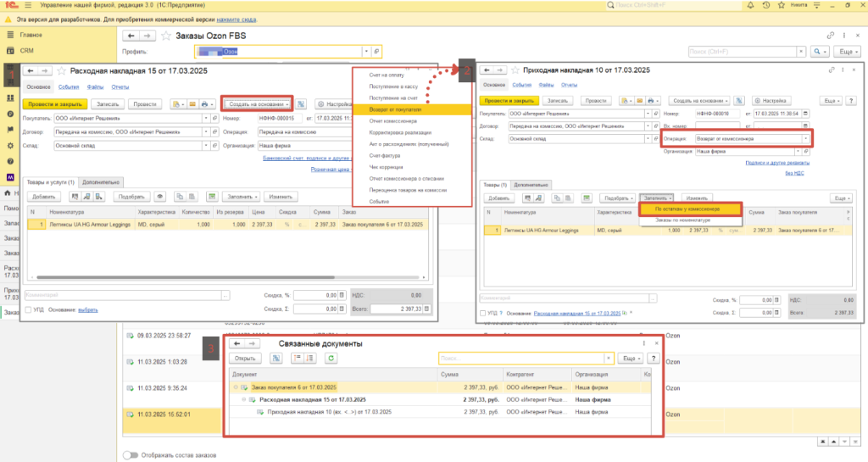Toggle Отображать состав заказов switch
Viewport: 868px width, 462px height.
coord(131,455)
